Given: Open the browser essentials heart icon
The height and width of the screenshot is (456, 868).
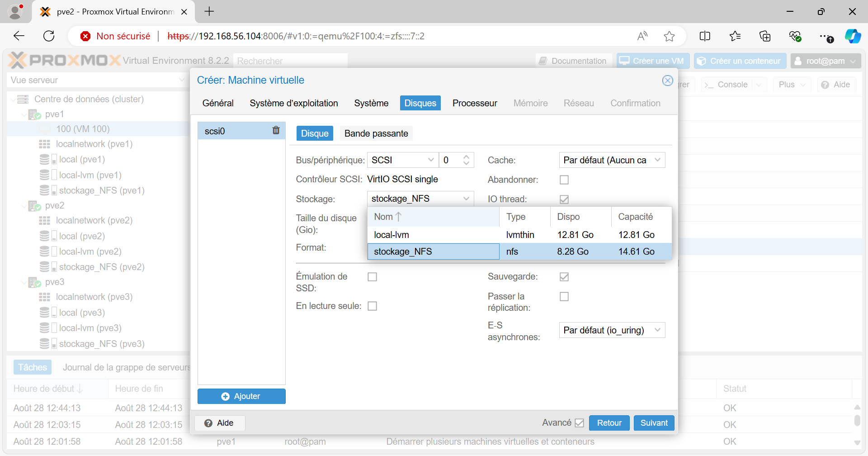Looking at the screenshot, I should point(795,36).
